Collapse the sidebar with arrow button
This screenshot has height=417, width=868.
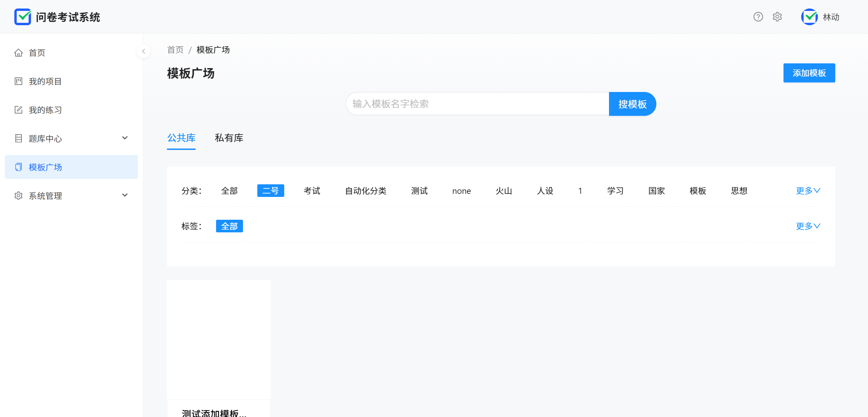click(143, 51)
